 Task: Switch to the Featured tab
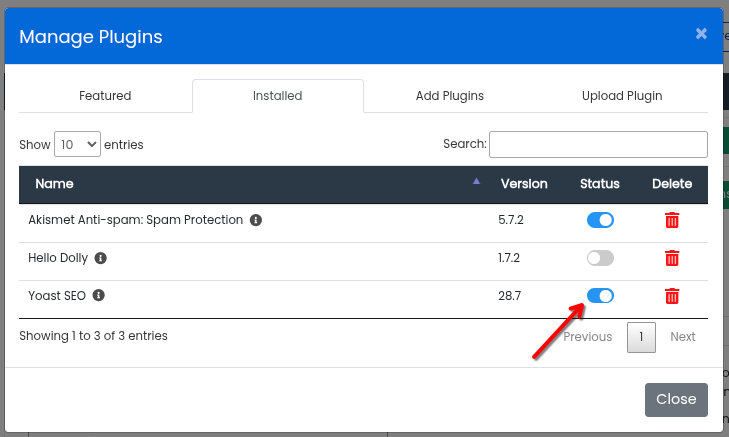tap(105, 96)
